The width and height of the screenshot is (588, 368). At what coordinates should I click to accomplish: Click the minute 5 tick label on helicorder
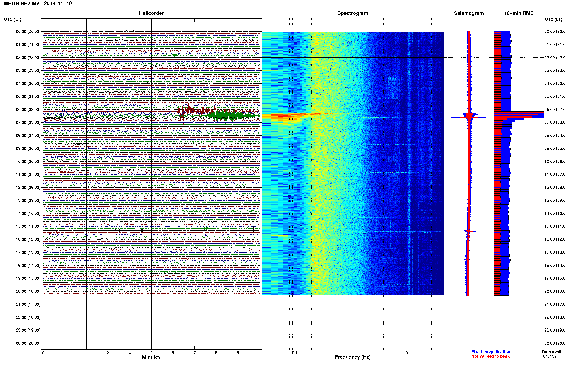151,353
